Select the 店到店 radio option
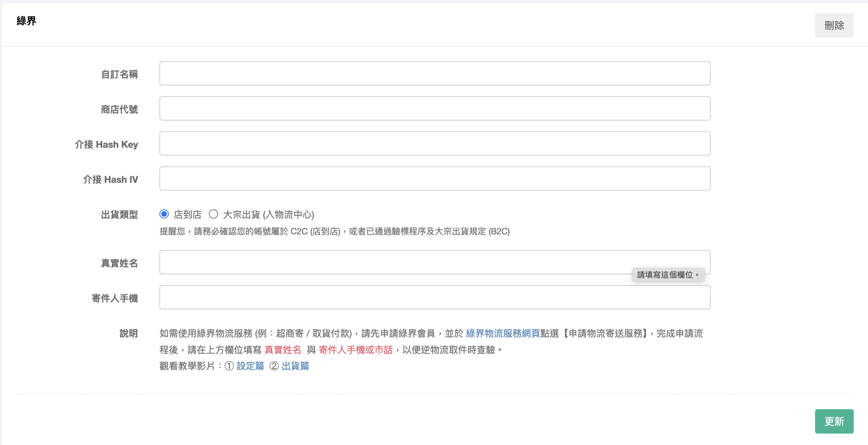The height and width of the screenshot is (445, 868). pos(164,214)
